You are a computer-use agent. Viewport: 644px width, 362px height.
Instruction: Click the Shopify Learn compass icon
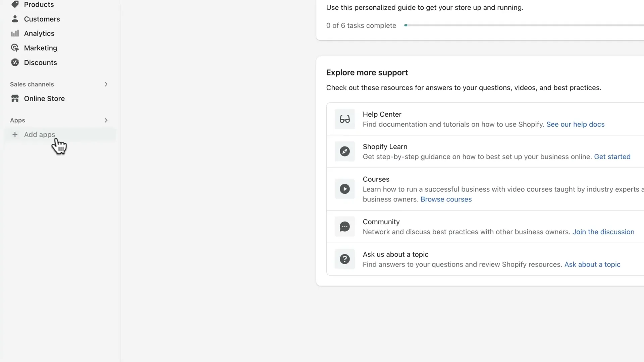[x=344, y=152]
